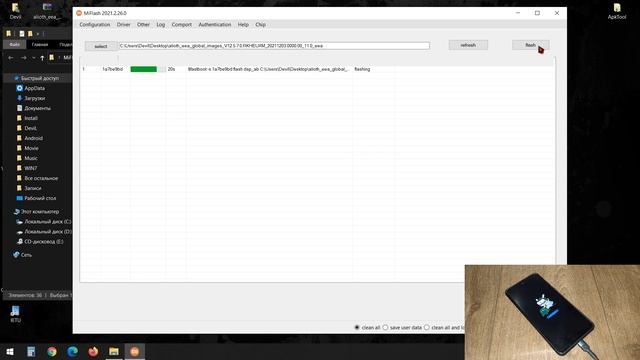The height and width of the screenshot is (360, 640).
Task: Open the Log menu
Action: tap(161, 24)
